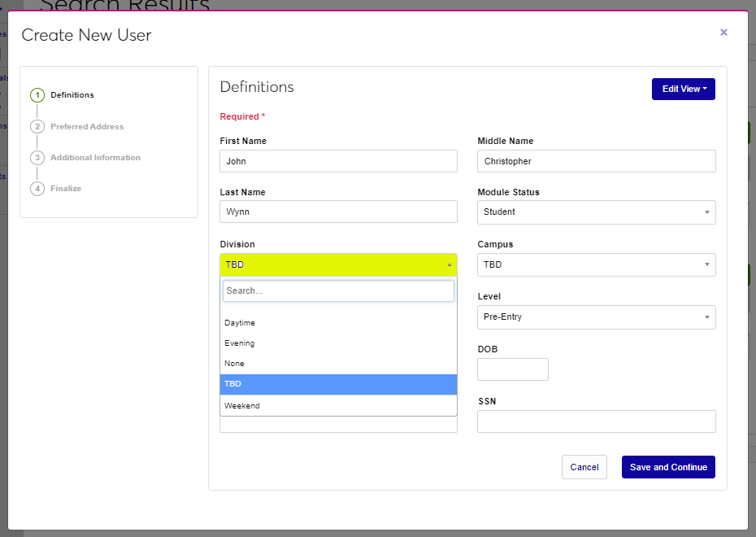The width and height of the screenshot is (756, 537).
Task: Click step 2 Preferred Address circle icon
Action: tap(37, 127)
